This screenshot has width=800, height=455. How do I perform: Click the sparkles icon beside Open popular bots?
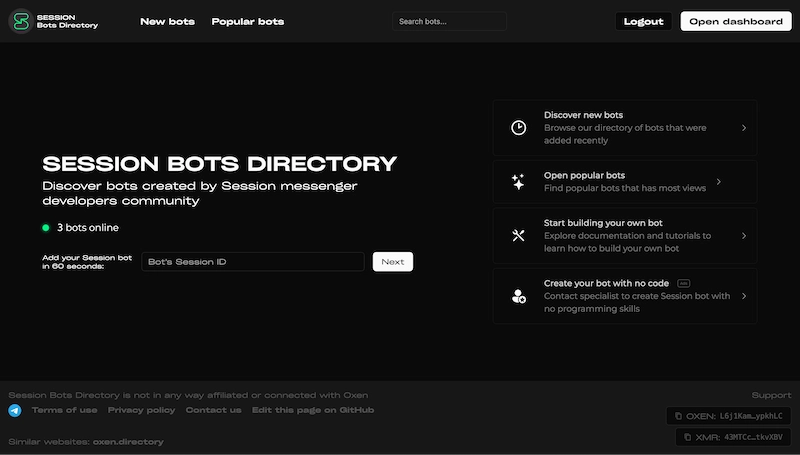point(518,182)
